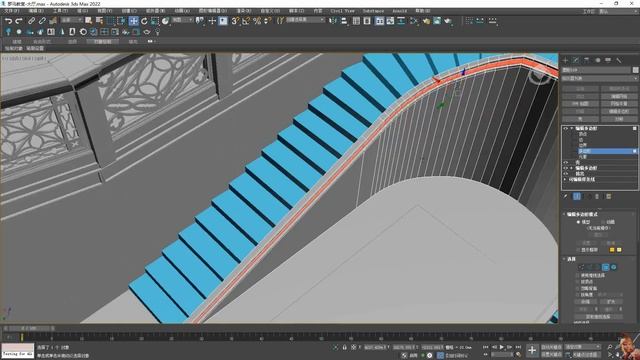
Task: Click the Redo arrow icon
Action: point(19,21)
